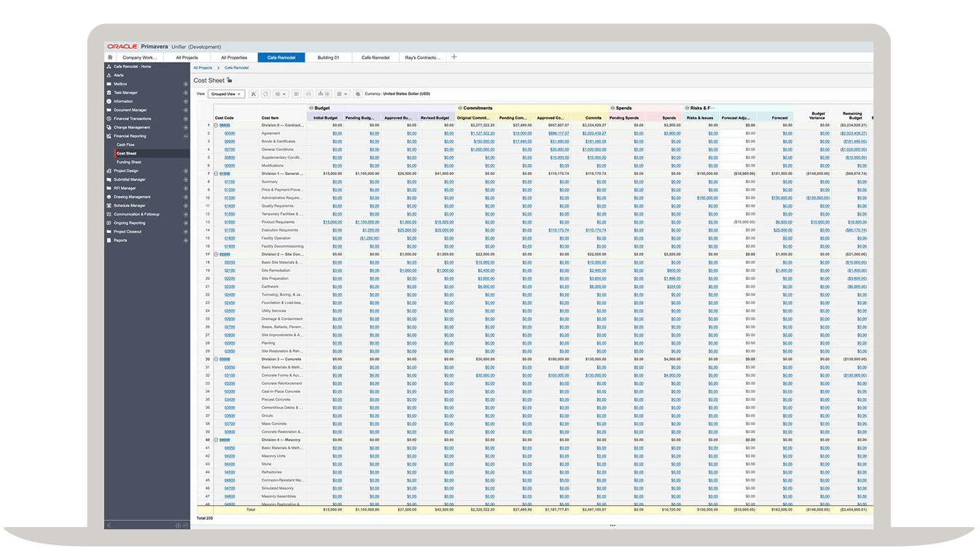Click the chart with plus toolbar icon
Viewport: 980px width, 557px height.
click(324, 94)
